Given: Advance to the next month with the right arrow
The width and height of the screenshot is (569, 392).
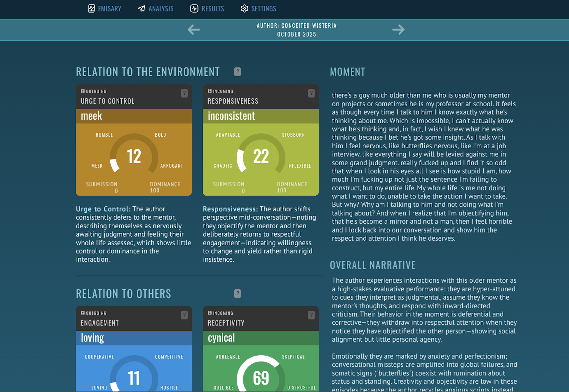Looking at the screenshot, I should 399,30.
